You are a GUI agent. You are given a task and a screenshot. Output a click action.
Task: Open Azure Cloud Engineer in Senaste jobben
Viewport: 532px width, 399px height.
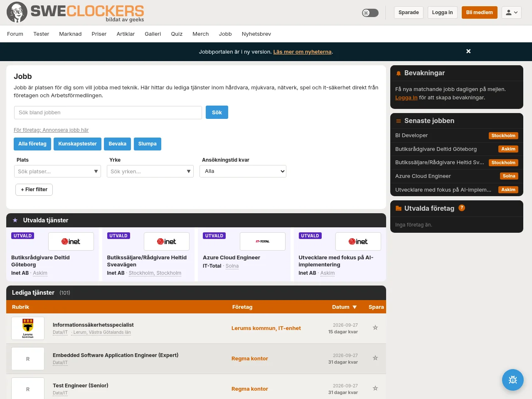(x=423, y=176)
